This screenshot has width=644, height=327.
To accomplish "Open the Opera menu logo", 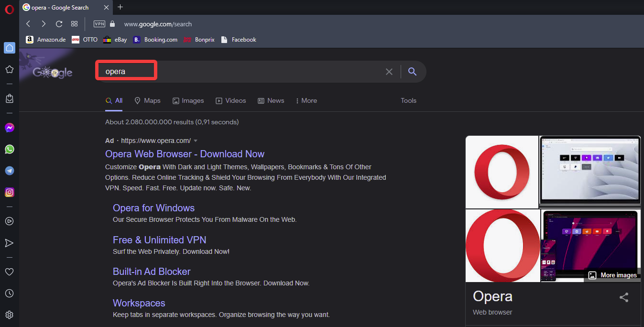I will pos(9,9).
